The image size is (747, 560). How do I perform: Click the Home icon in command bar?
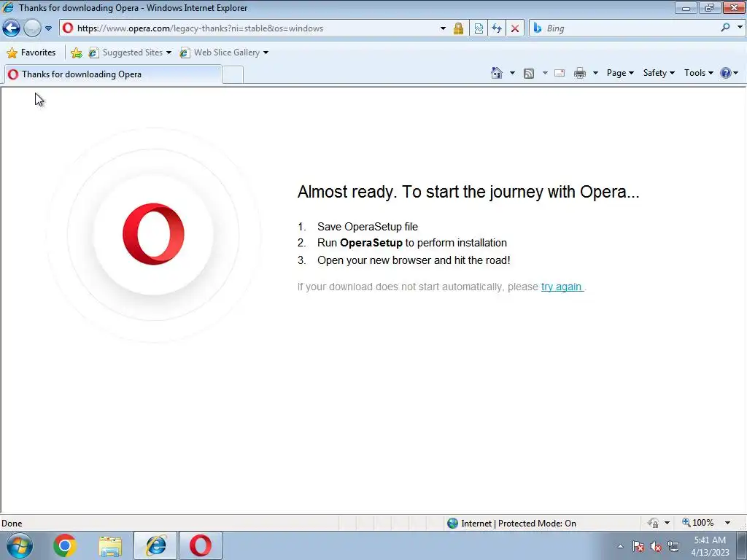[x=497, y=73]
